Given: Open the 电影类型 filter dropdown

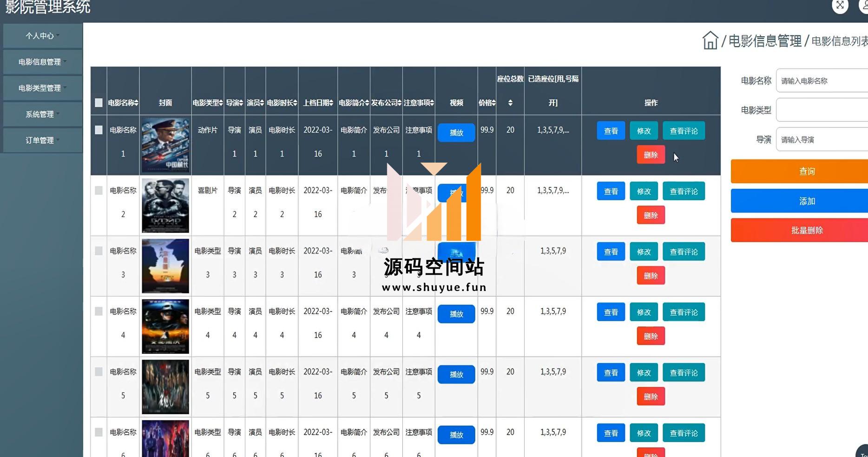Looking at the screenshot, I should [822, 110].
